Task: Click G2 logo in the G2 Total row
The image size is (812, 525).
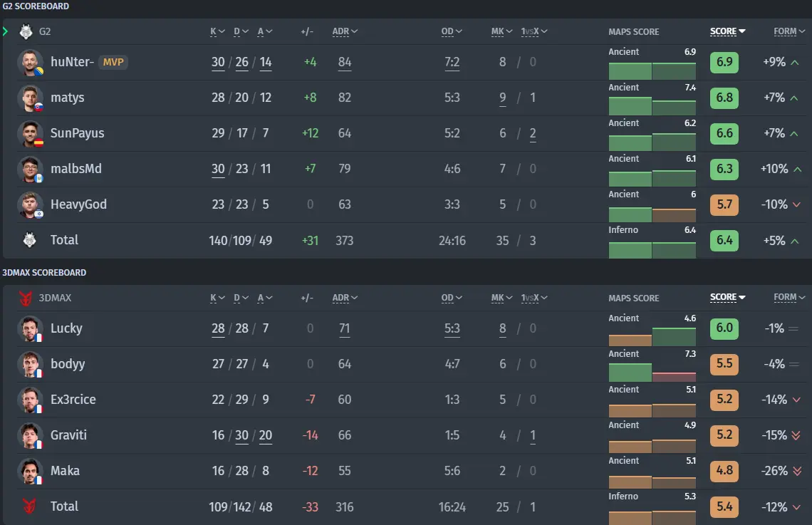Action: click(x=29, y=240)
